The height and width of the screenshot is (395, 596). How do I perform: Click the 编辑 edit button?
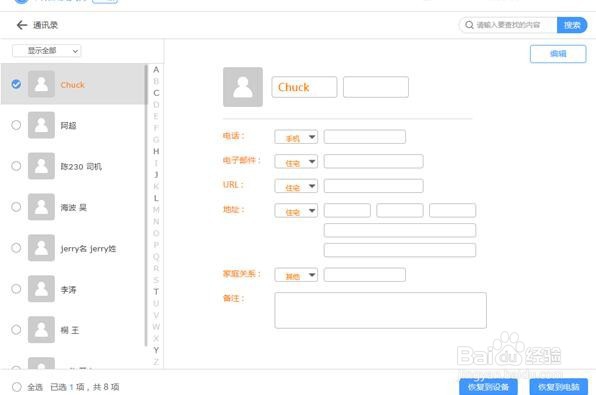pyautogui.click(x=558, y=54)
